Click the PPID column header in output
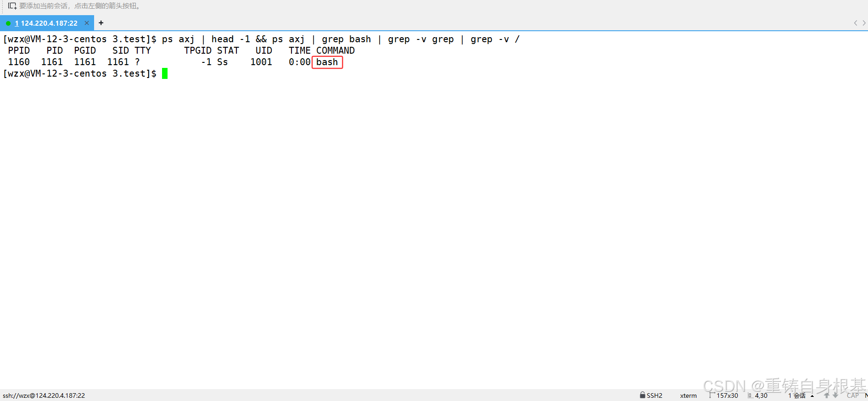This screenshot has height=401, width=868. (19, 50)
